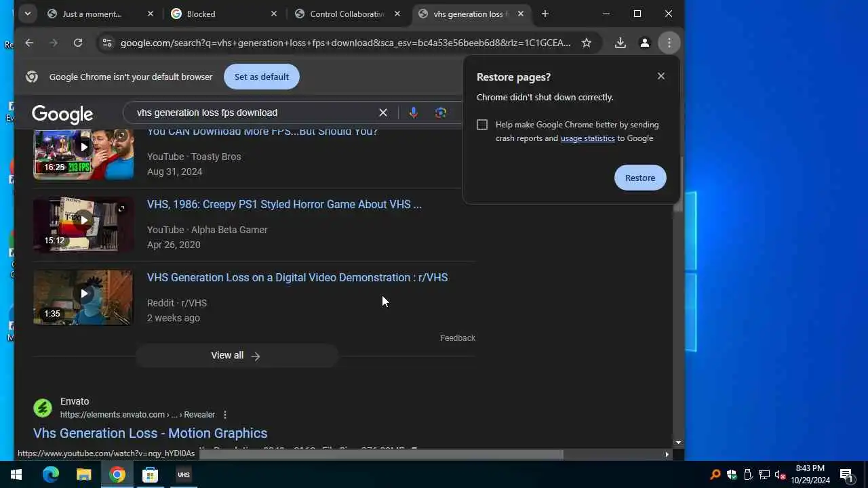Click Set as default button
The image size is (868, 488).
(x=261, y=77)
